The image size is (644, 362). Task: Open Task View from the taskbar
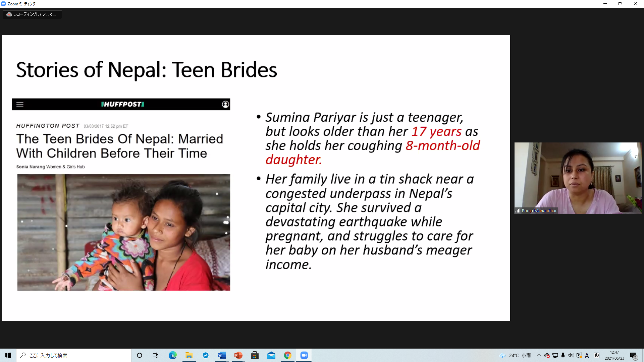(156, 355)
